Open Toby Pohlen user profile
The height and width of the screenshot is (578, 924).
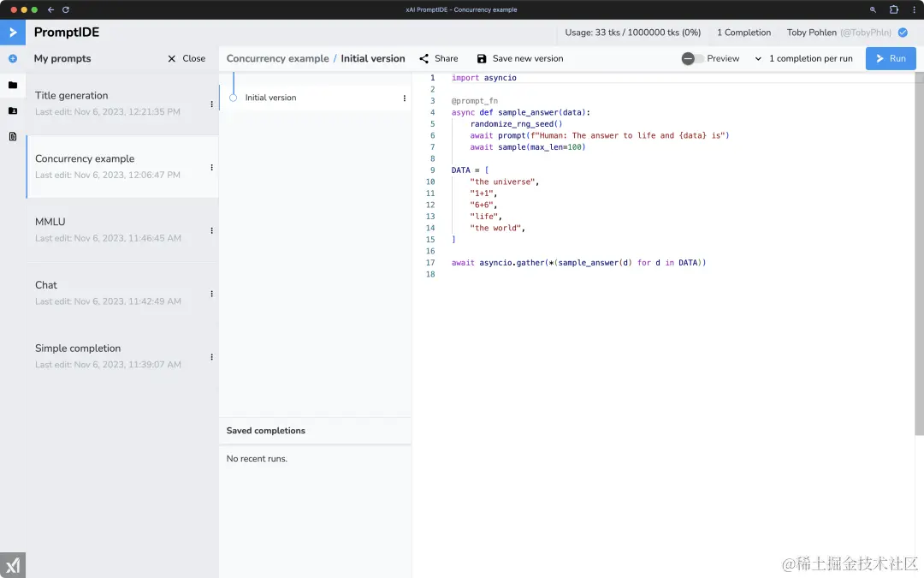[x=838, y=33]
